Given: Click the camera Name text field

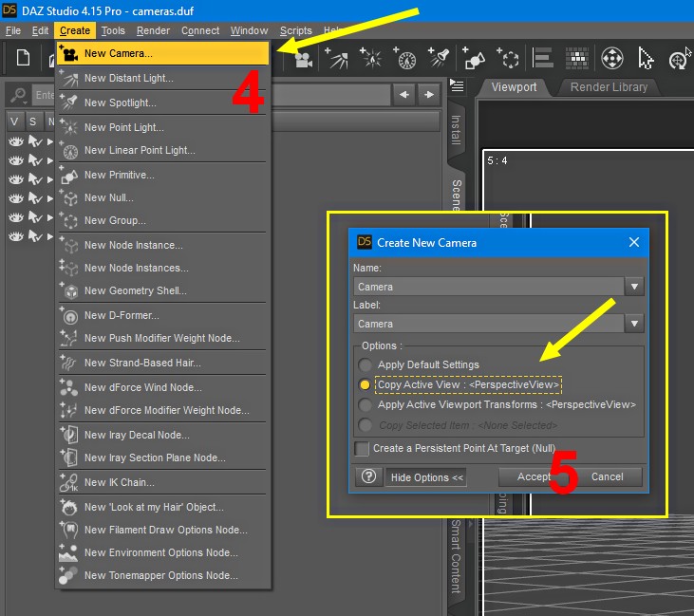Looking at the screenshot, I should pos(489,287).
